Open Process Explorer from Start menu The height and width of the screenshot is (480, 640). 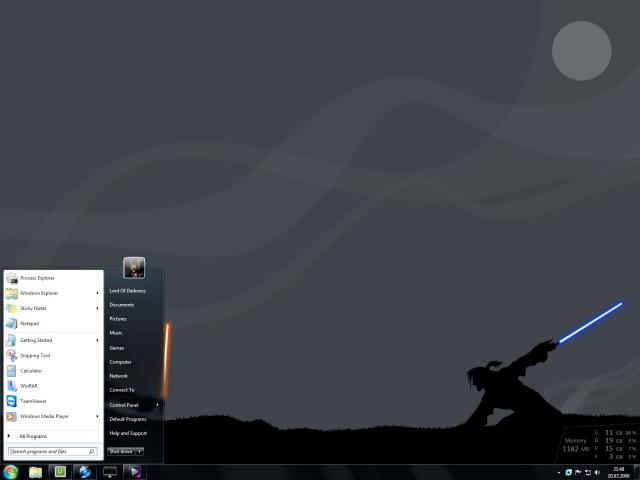(53, 278)
